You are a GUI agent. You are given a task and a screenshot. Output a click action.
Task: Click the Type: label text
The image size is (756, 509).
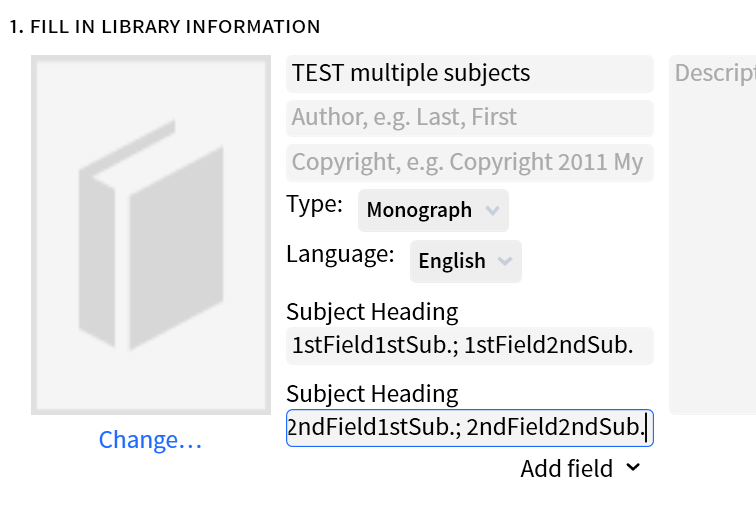(314, 204)
